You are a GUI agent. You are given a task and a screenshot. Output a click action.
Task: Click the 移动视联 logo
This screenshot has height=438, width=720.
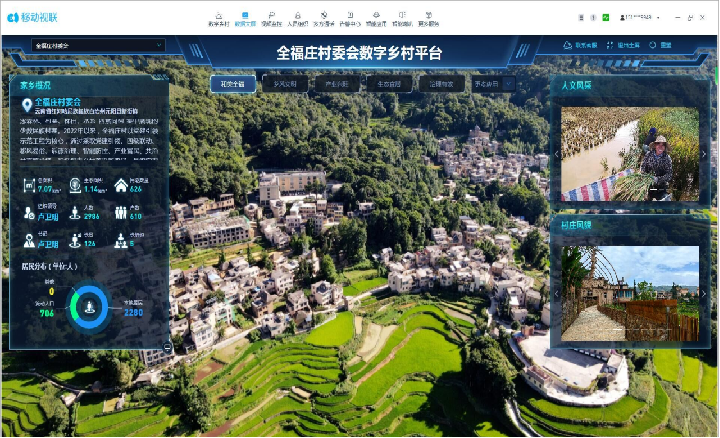32,17
